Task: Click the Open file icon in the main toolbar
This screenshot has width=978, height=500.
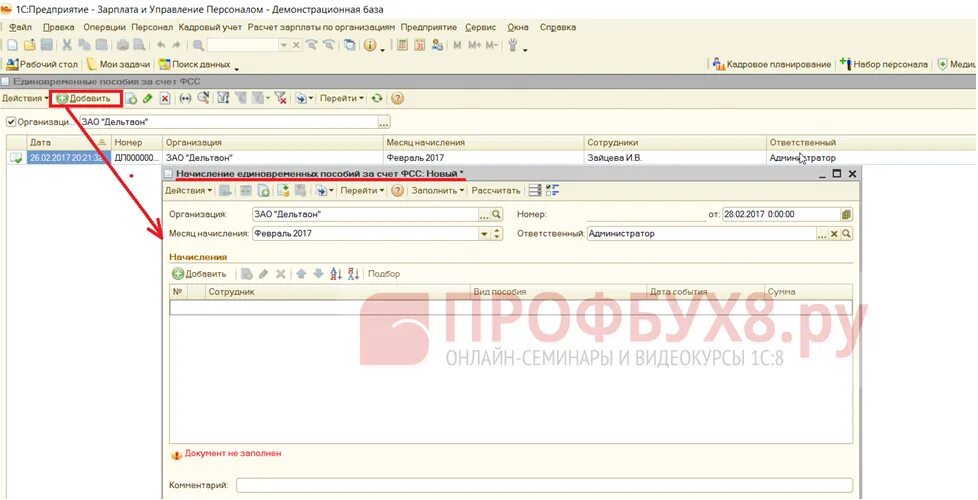Action: pyautogui.click(x=29, y=45)
